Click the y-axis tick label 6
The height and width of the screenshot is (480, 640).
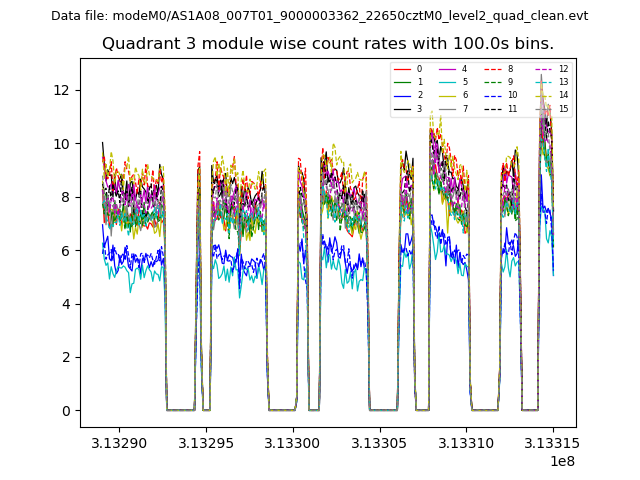[x=67, y=250]
